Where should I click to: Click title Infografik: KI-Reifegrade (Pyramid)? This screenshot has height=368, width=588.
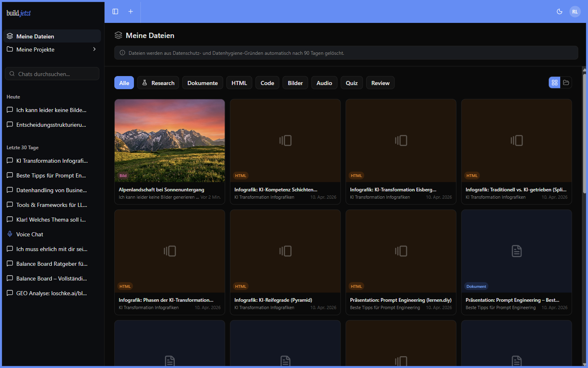point(273,300)
